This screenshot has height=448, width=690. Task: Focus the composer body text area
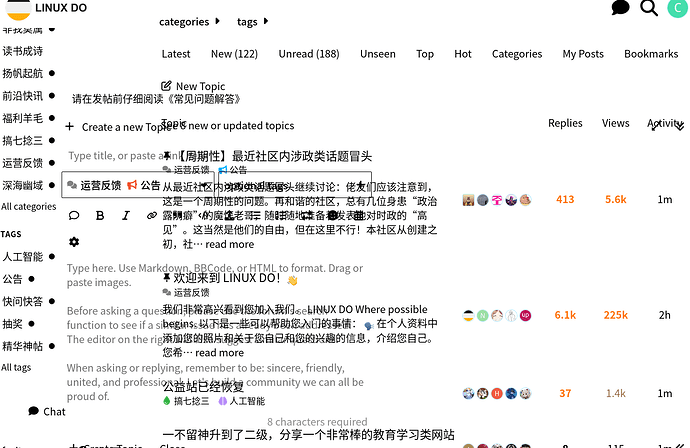point(218,334)
